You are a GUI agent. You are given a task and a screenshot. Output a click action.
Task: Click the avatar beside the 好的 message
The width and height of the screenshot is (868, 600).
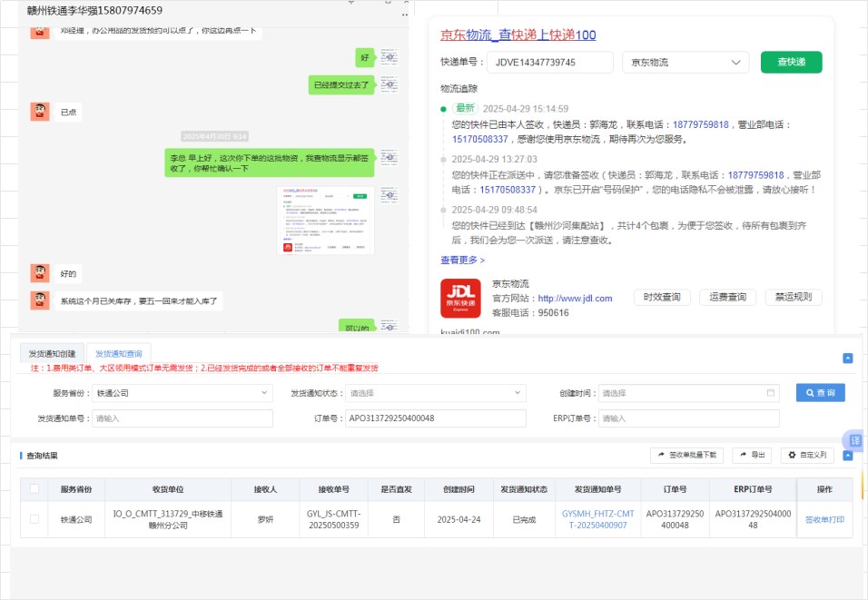[40, 273]
